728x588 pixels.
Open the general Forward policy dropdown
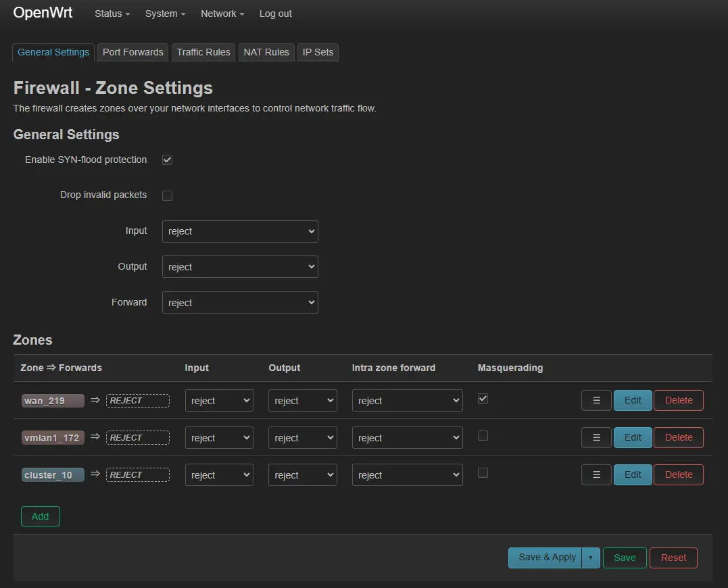tap(240, 303)
